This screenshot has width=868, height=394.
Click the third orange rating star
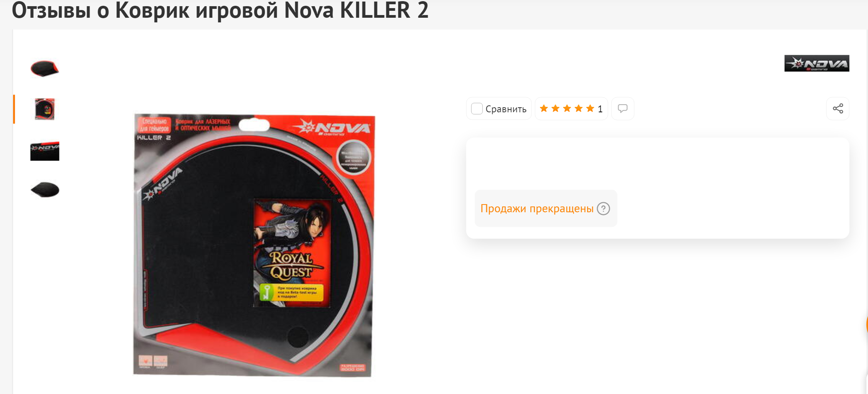pyautogui.click(x=567, y=108)
